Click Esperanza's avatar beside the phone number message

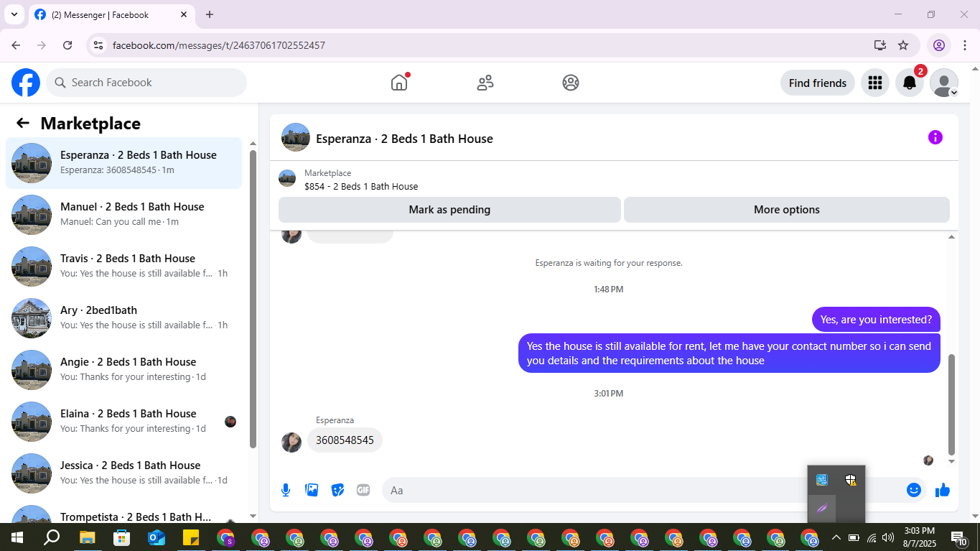point(291,442)
